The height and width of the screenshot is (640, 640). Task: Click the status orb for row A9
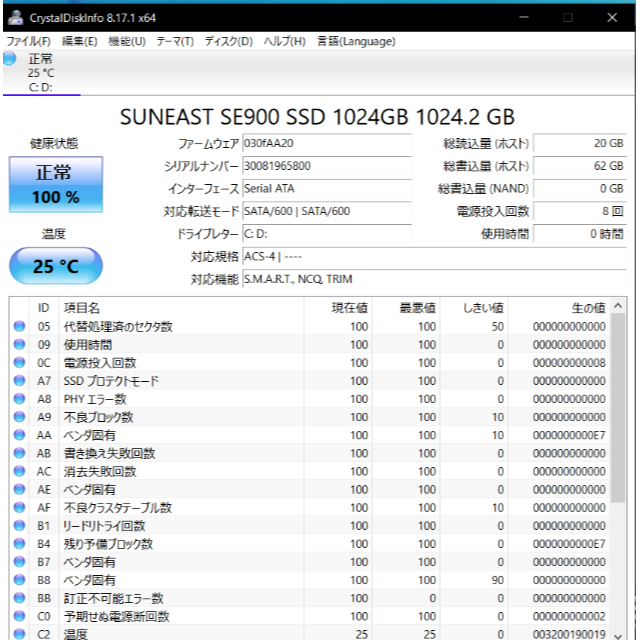point(19,417)
